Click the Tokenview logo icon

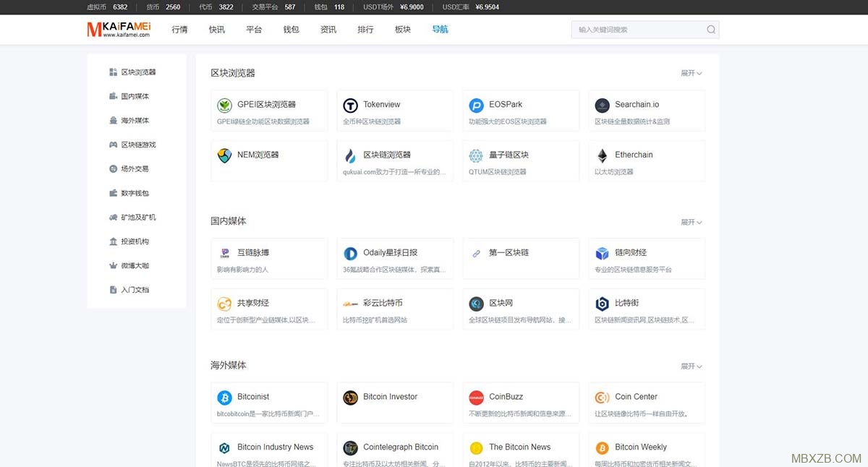pyautogui.click(x=351, y=106)
